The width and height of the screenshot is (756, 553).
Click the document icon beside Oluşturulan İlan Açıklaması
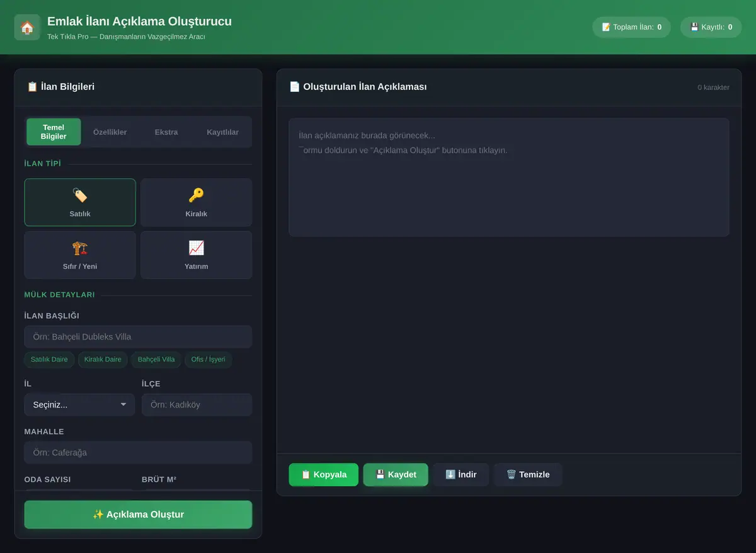(294, 87)
